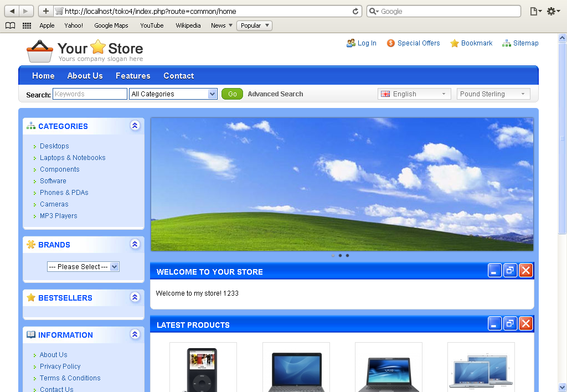Screen dimensions: 567x392
Task: Open the Advanced Search link
Action: (x=276, y=94)
